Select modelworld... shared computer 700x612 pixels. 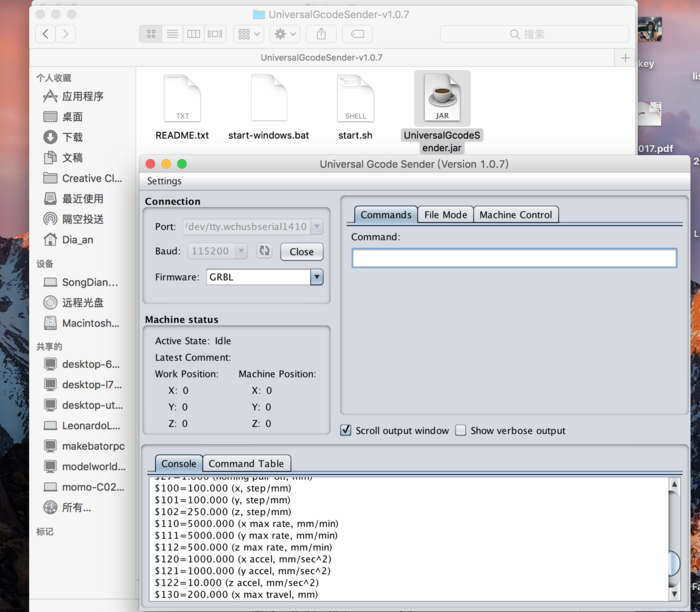pyautogui.click(x=84, y=466)
